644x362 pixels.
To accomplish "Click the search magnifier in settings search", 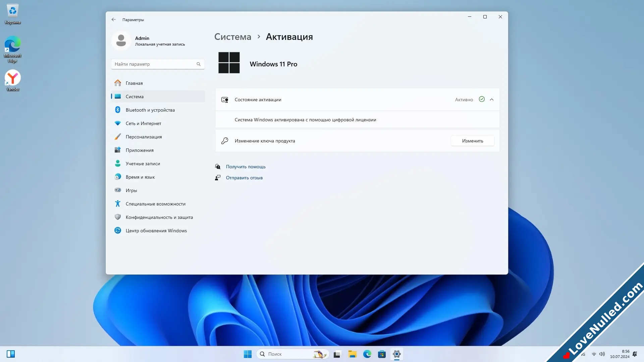I will 199,64.
